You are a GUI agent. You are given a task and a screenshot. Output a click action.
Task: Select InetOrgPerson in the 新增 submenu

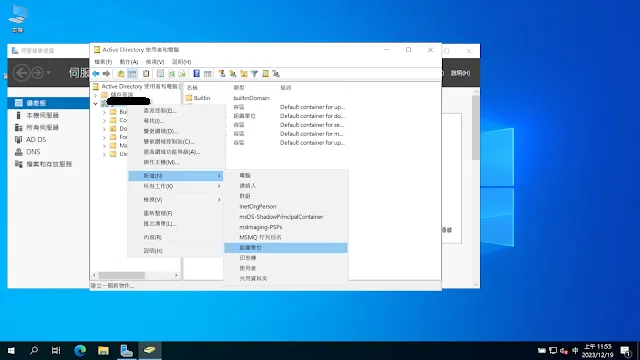coord(286,207)
